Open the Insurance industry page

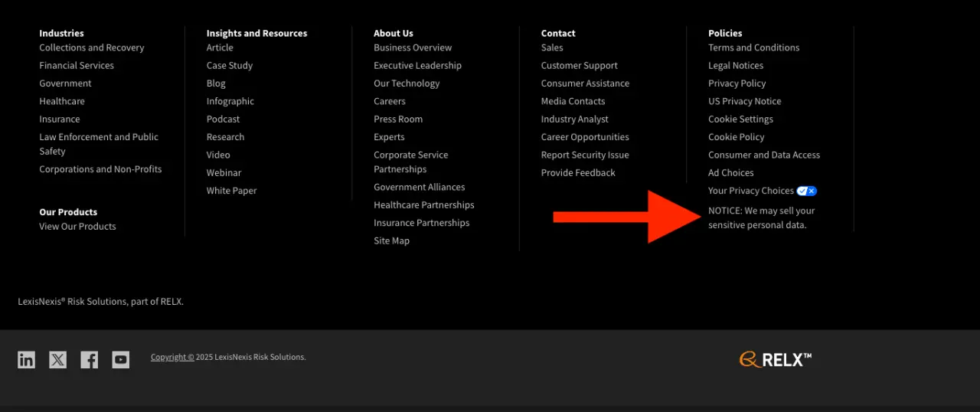click(60, 119)
